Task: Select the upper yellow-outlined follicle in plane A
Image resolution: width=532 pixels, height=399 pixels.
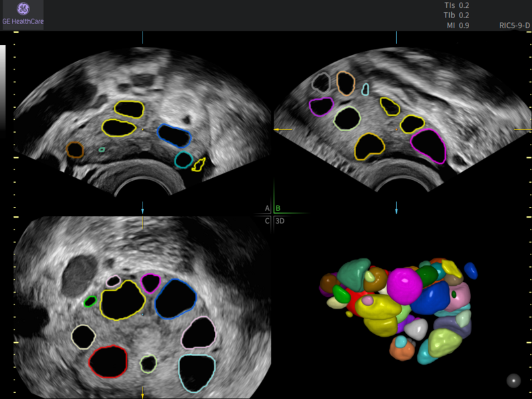Action: 129,109
